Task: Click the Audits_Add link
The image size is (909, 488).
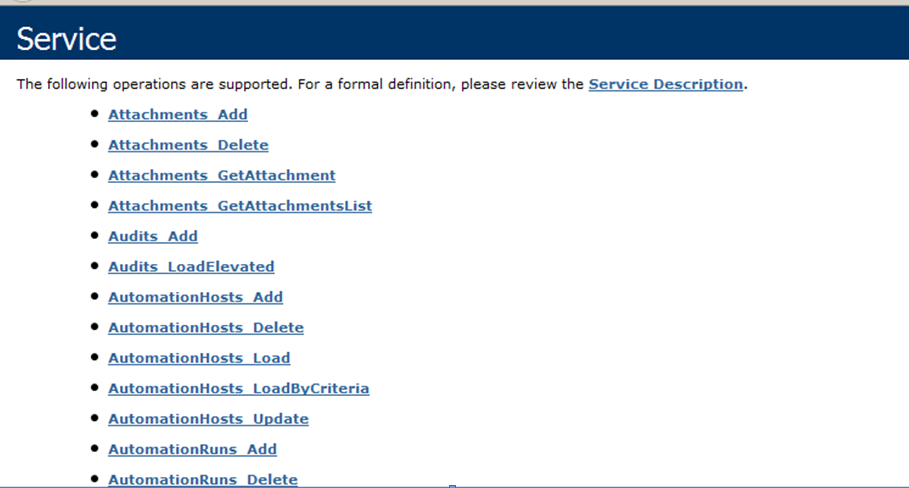Action: (x=152, y=236)
